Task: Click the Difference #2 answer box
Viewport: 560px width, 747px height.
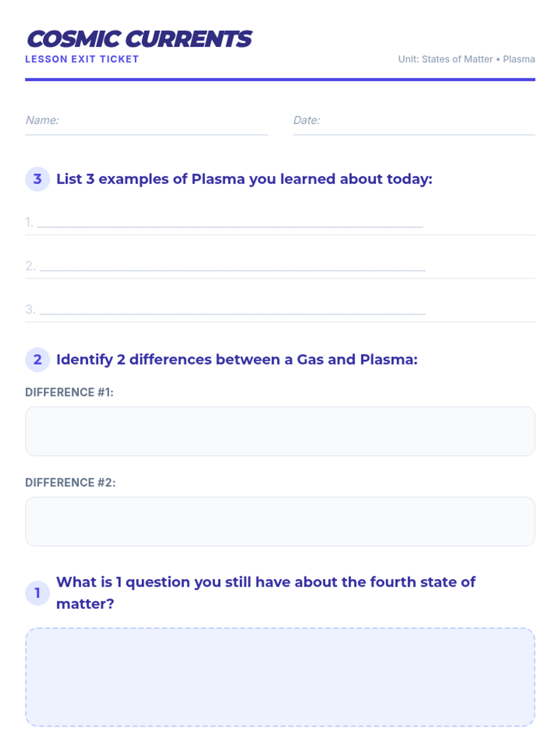Action: (x=280, y=521)
